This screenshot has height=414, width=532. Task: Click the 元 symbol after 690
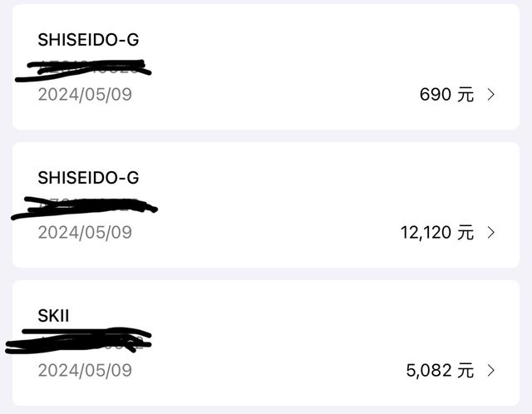tap(465, 95)
